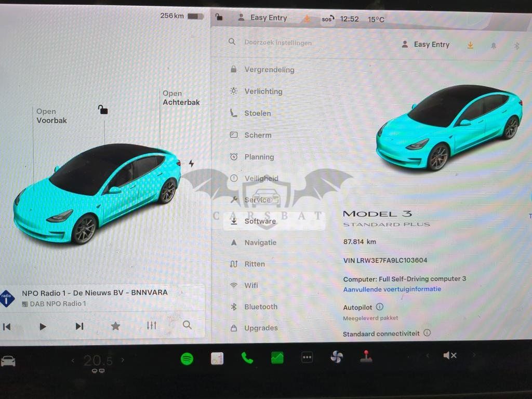This screenshot has height=399, width=532.
Task: Select Stoelen in the settings list
Action: pos(251,113)
